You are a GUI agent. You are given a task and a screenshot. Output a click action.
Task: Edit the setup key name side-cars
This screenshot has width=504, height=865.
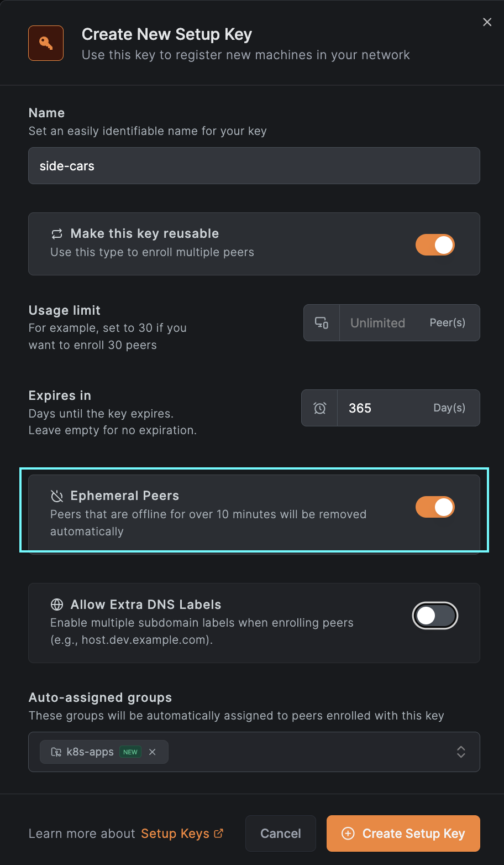click(254, 165)
